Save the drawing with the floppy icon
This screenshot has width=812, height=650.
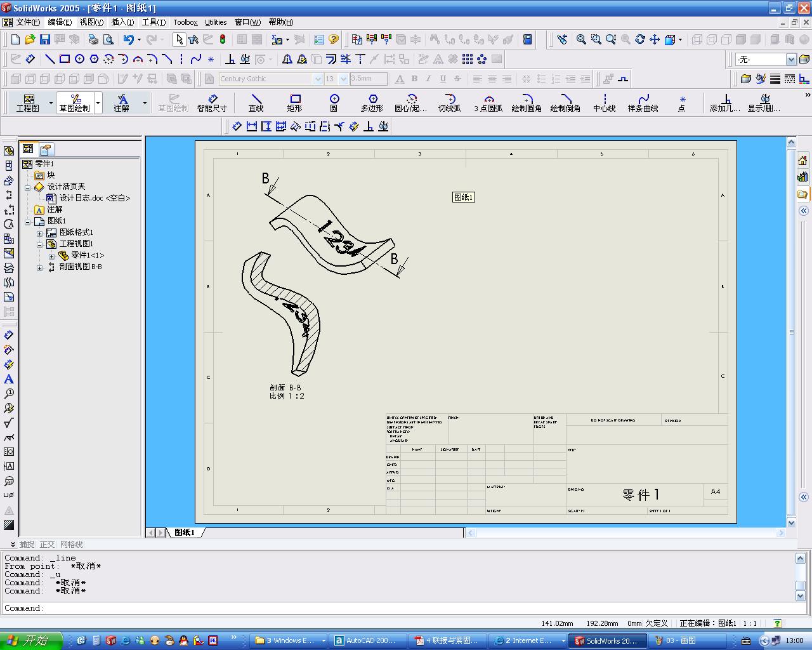(44, 39)
